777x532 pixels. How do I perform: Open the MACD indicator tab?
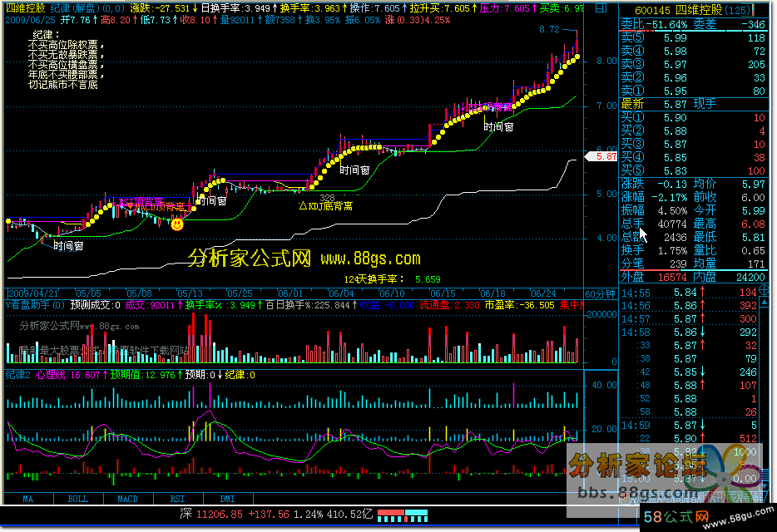(x=128, y=498)
